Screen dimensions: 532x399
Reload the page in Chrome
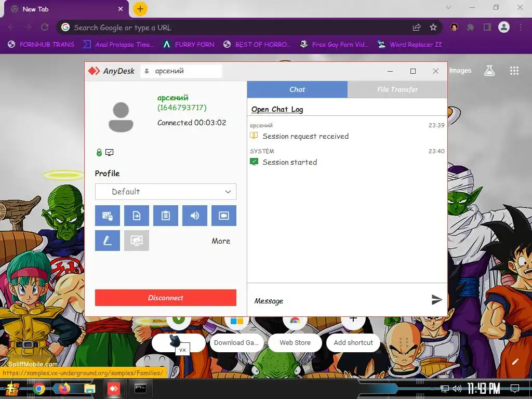45,27
